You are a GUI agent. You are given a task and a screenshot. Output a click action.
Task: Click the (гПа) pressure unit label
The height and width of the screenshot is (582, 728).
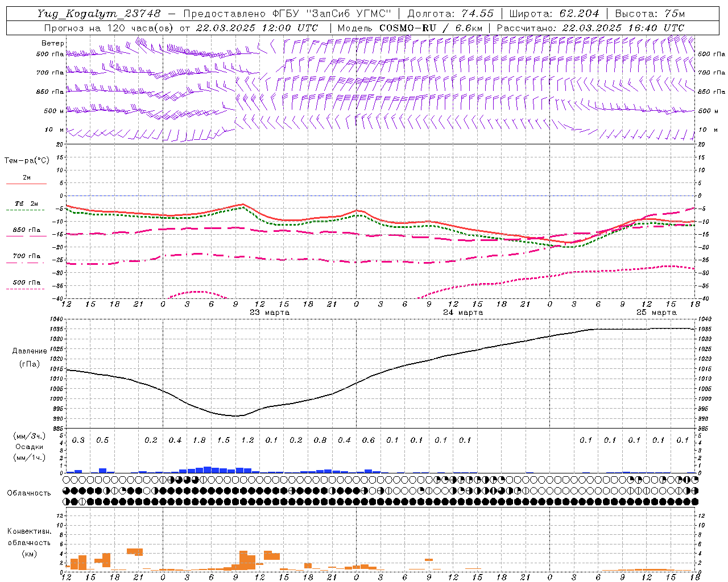(x=30, y=364)
